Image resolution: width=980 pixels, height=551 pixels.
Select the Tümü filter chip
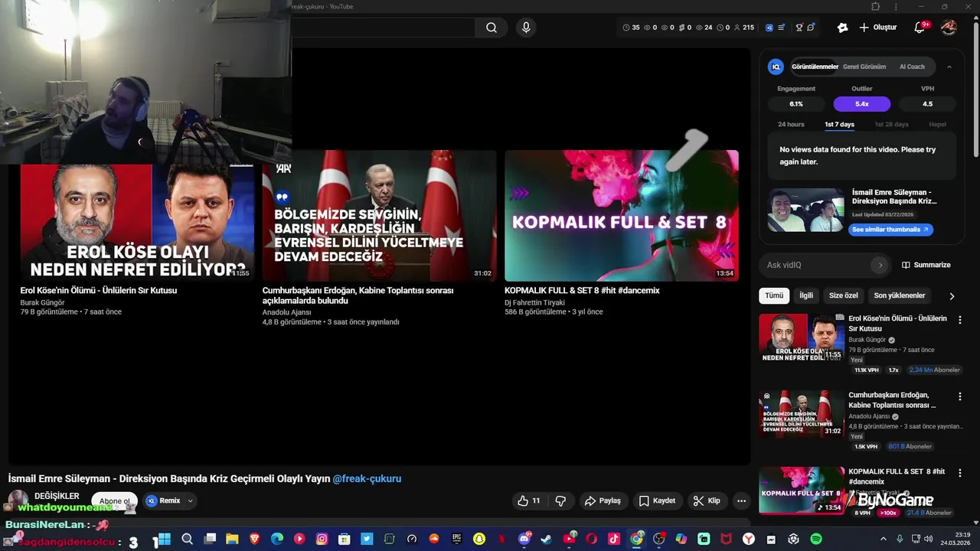pyautogui.click(x=774, y=295)
